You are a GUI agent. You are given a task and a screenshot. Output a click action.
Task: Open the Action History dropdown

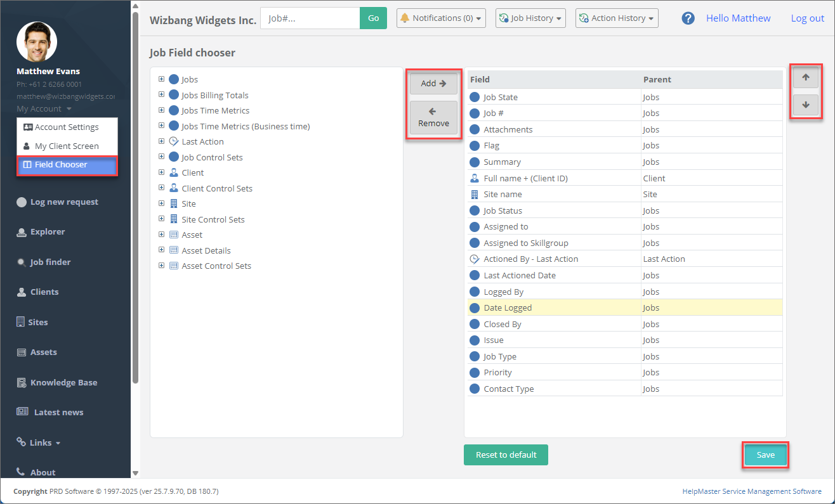coord(616,18)
